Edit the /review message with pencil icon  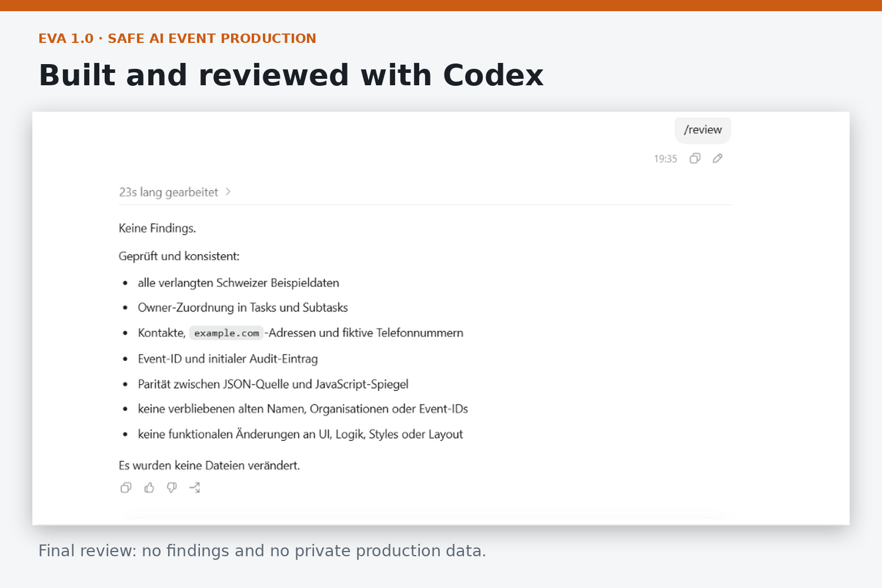(x=717, y=158)
